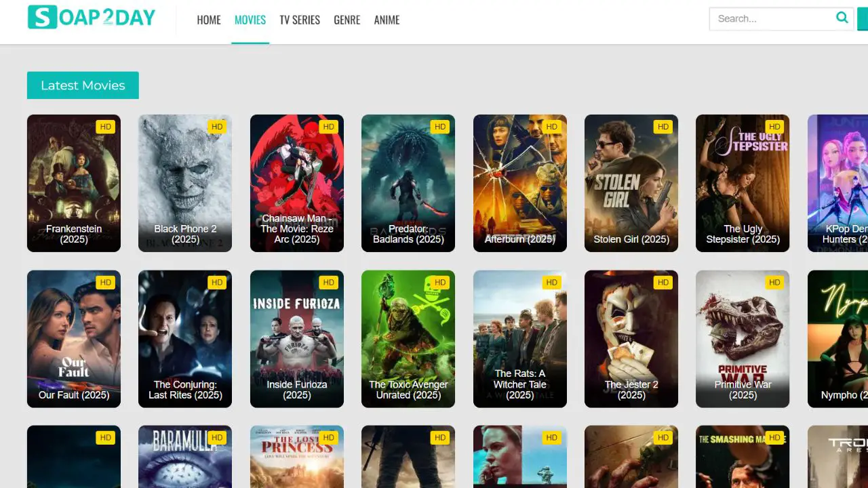Open Chainsaw Man Reze Arc movie

[x=296, y=183]
